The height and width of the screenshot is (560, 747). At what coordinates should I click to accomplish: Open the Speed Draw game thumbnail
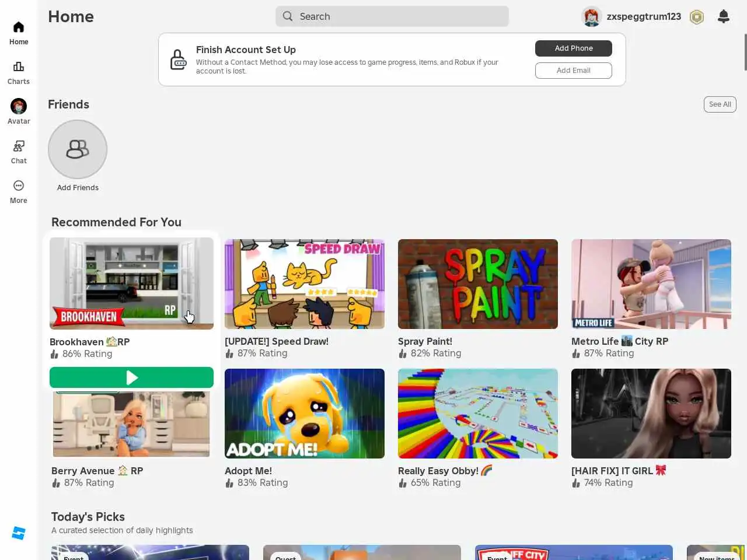pos(305,284)
